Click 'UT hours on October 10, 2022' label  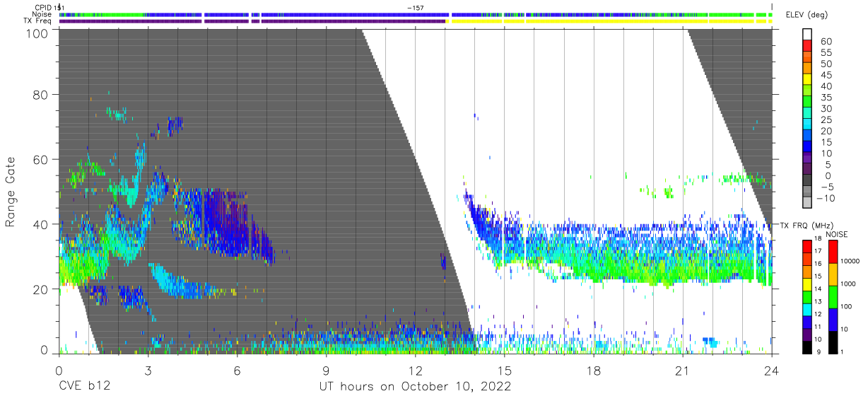[415, 387]
